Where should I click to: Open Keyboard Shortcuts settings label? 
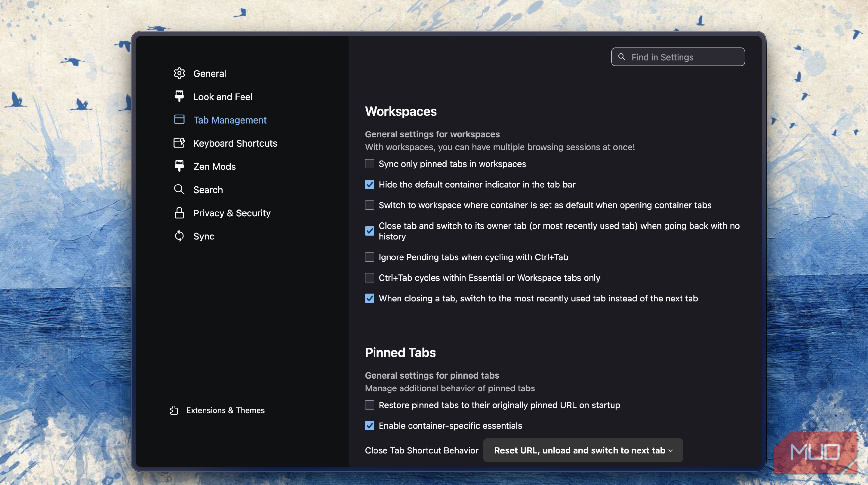tap(235, 143)
